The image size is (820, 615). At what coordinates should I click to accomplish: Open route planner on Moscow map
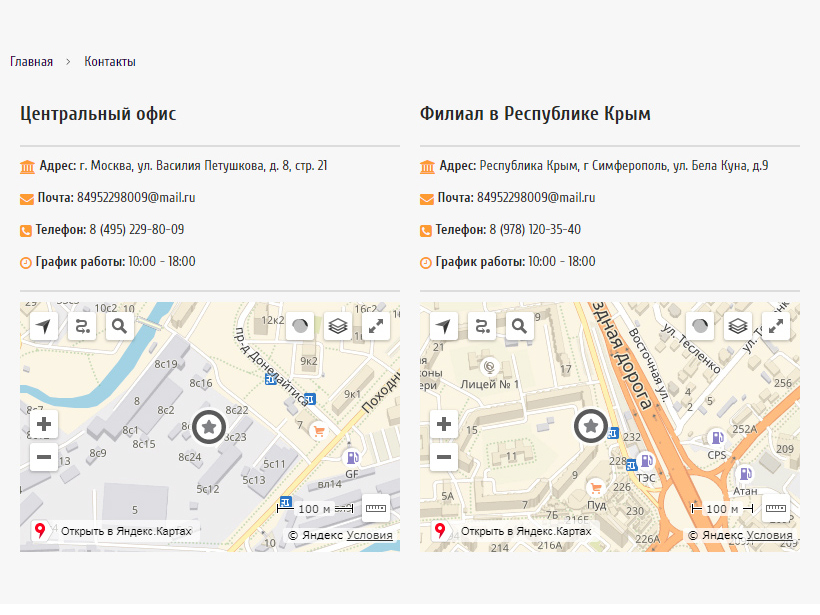82,326
